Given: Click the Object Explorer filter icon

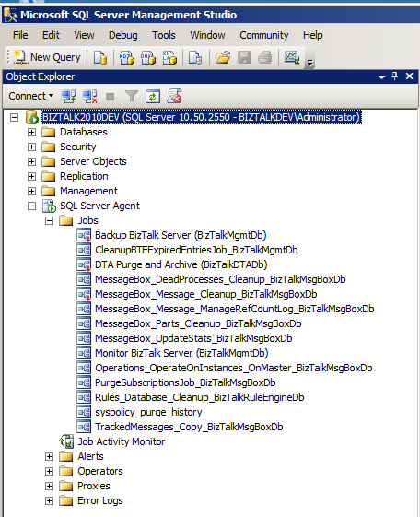Looking at the screenshot, I should (x=132, y=96).
